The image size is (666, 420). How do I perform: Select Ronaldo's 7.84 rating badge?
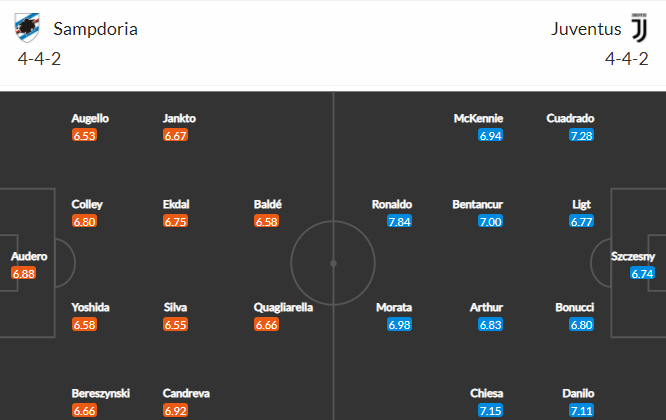399,221
